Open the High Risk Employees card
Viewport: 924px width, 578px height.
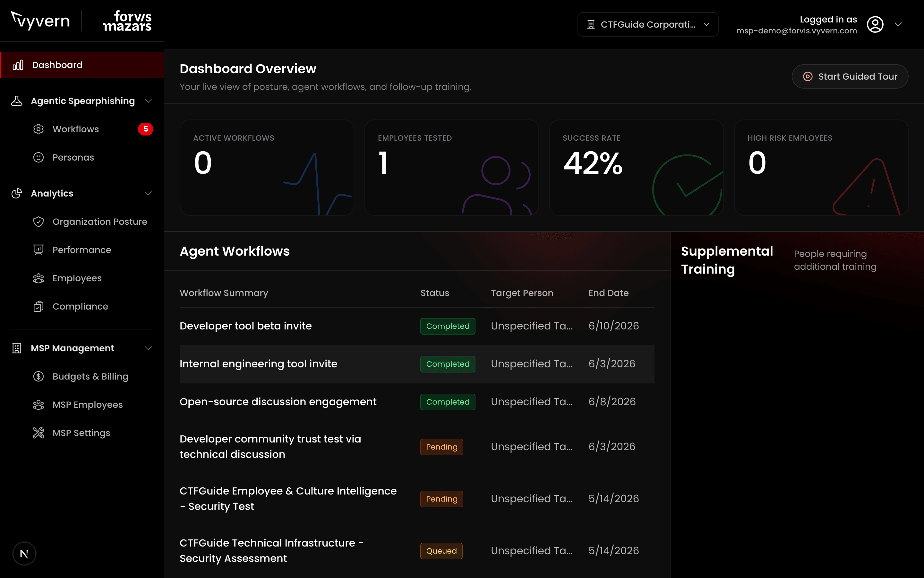pos(821,167)
